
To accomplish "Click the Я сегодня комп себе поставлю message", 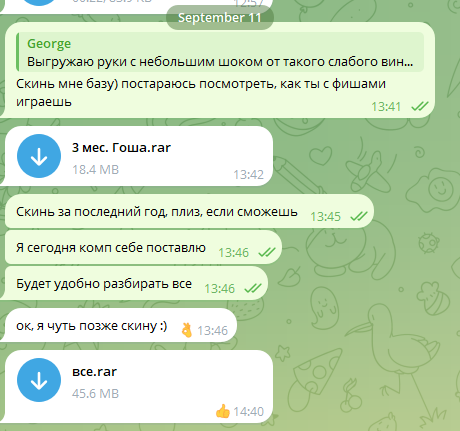I will click(111, 248).
